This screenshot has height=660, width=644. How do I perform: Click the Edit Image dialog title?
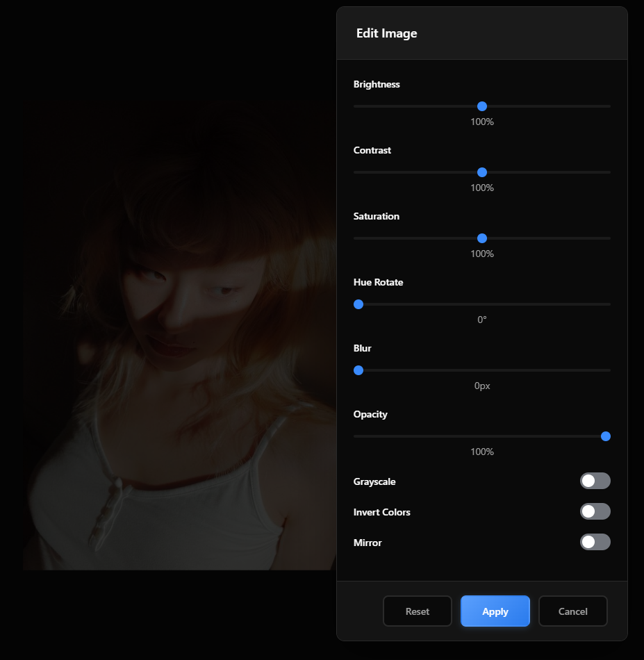click(x=387, y=33)
